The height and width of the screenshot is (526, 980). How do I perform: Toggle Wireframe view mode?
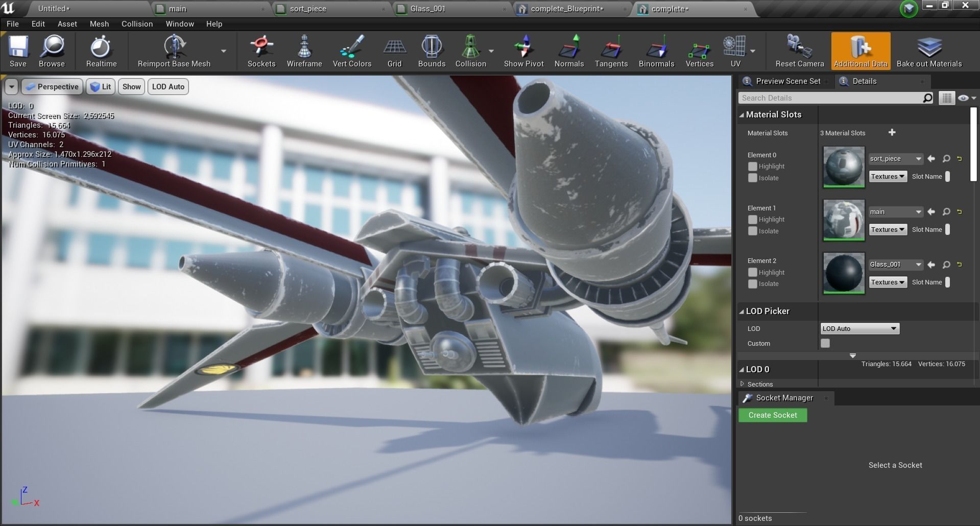point(304,51)
